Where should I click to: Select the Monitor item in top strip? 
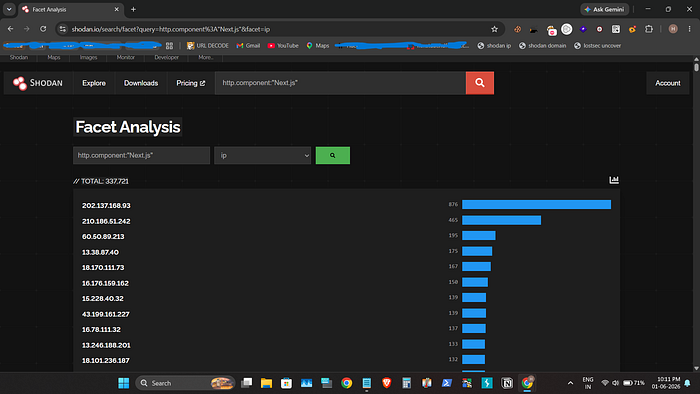pos(125,57)
